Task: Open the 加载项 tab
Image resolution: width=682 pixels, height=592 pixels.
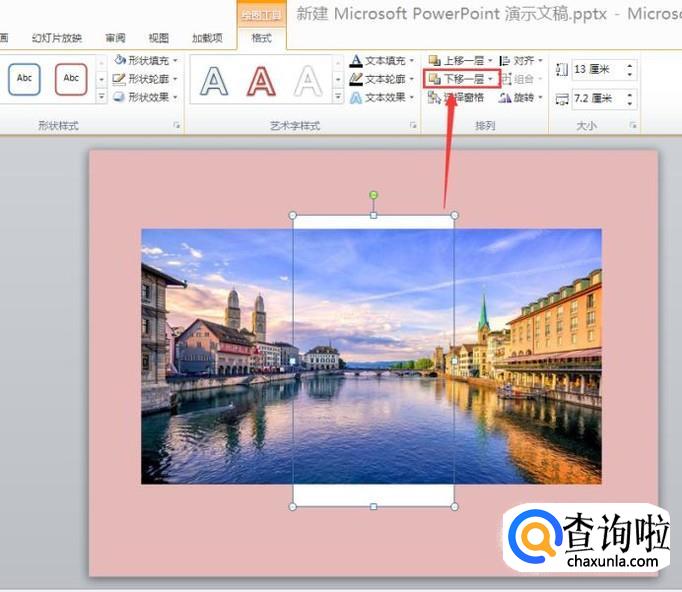Action: 207,38
